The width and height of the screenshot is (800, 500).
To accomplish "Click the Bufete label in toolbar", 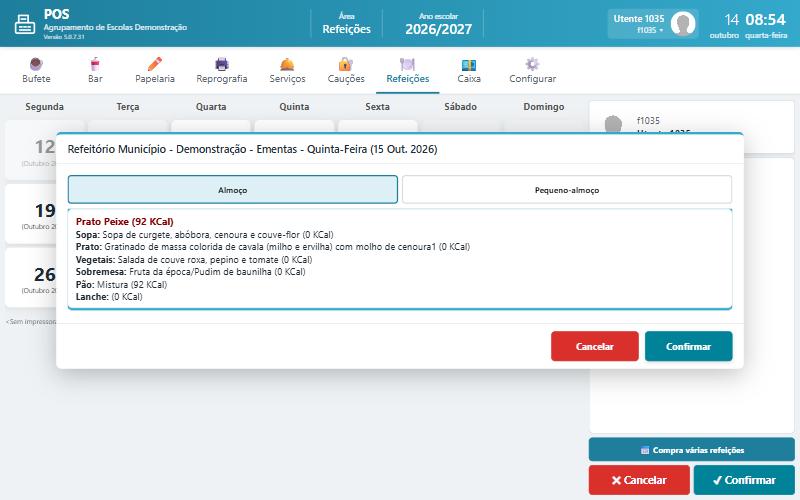I will 36,79.
